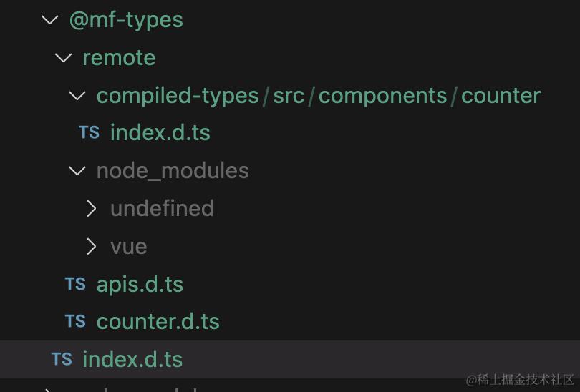This screenshot has height=392, width=580.
Task: Click the TS icon beside apis.d.ts
Action: 75,284
